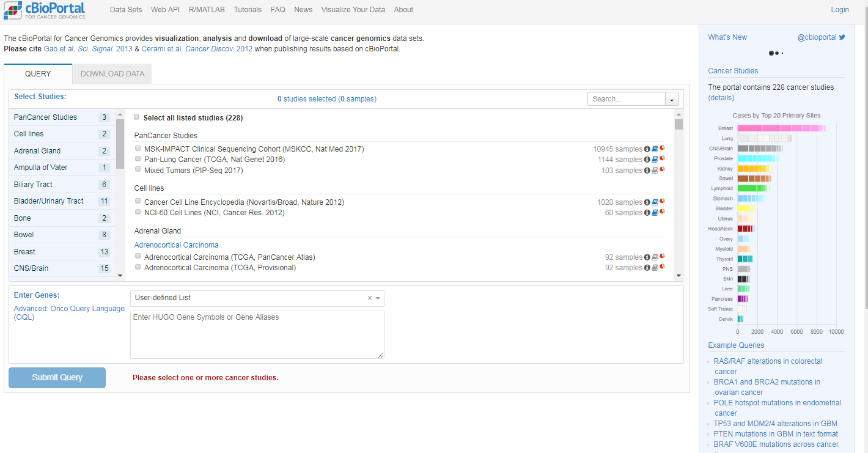Open publication book icon for Pan-Lung Cancer study

[x=655, y=160]
